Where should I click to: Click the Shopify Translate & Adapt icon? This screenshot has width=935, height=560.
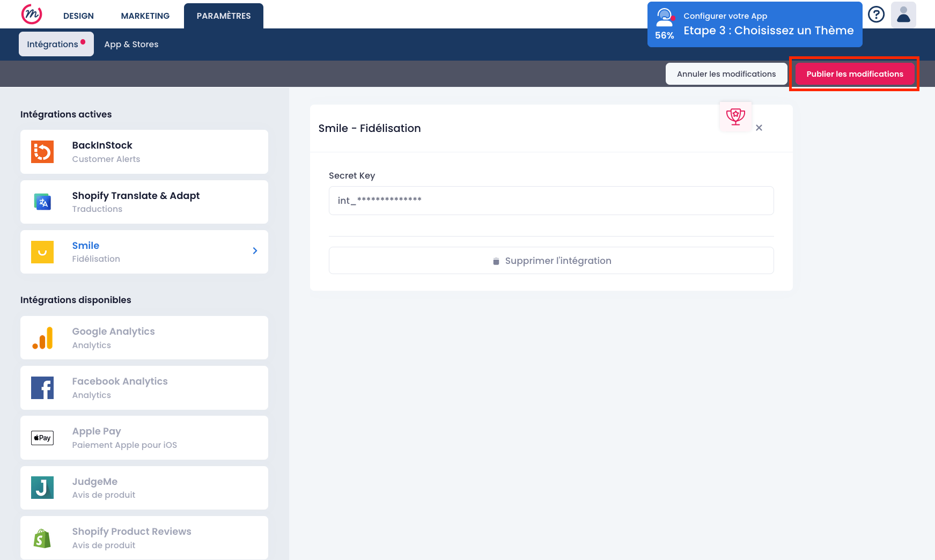point(42,202)
